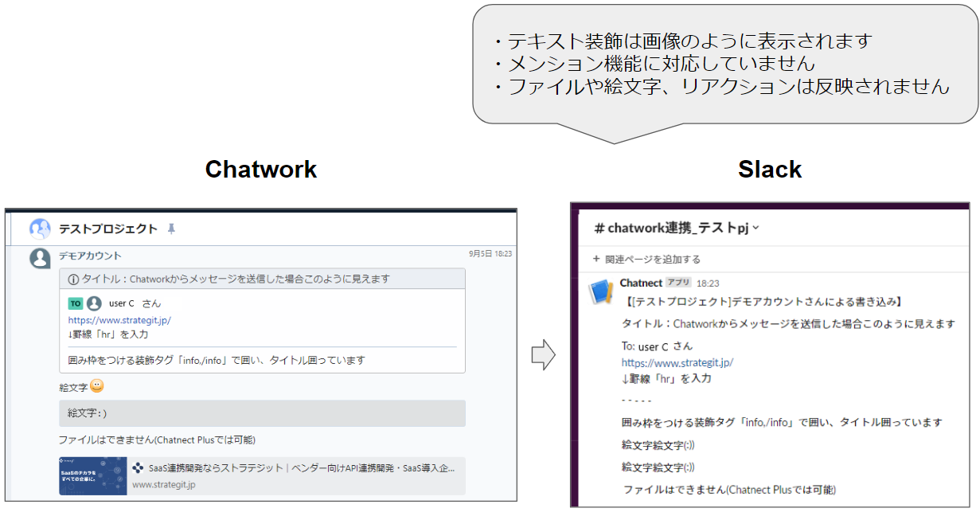Click the Strategit logo icon in link preview
Screen dimensions: 980x516
(x=139, y=468)
